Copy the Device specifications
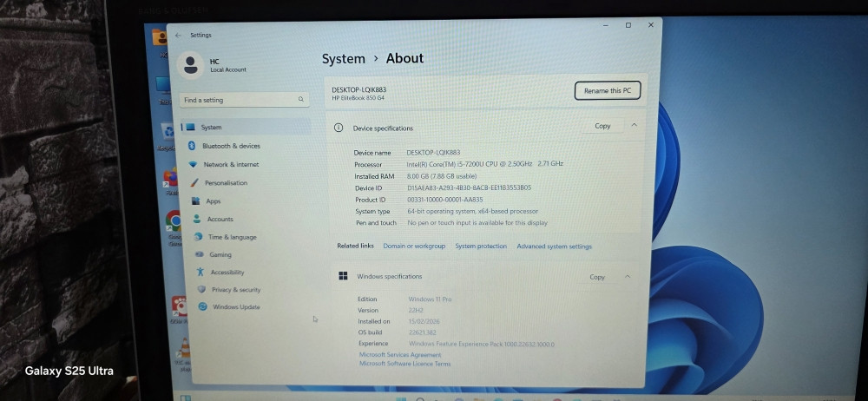Screen dimensions: 868x401 pyautogui.click(x=602, y=126)
